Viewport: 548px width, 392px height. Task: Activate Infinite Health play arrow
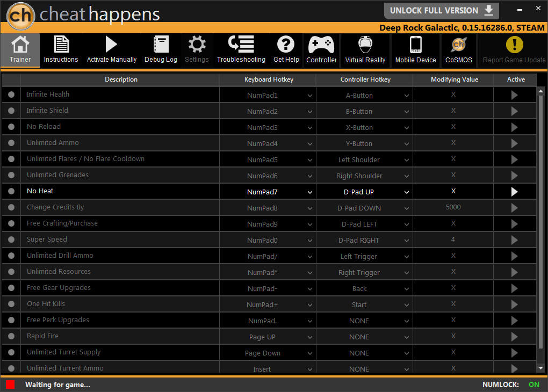[514, 95]
